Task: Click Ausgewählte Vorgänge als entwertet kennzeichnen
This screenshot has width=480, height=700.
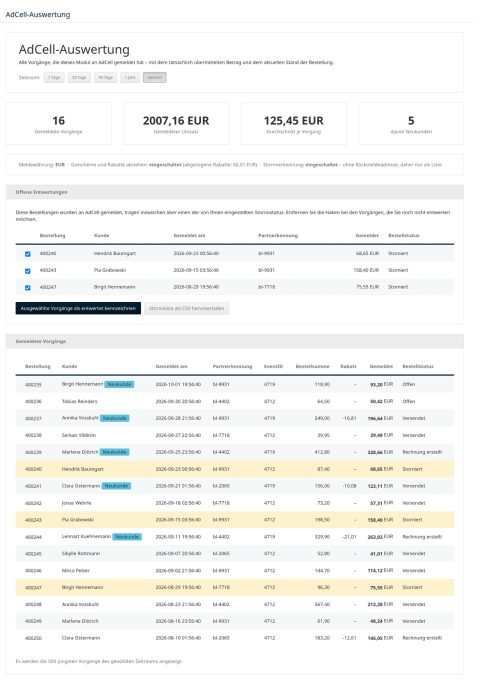Action: (x=78, y=308)
